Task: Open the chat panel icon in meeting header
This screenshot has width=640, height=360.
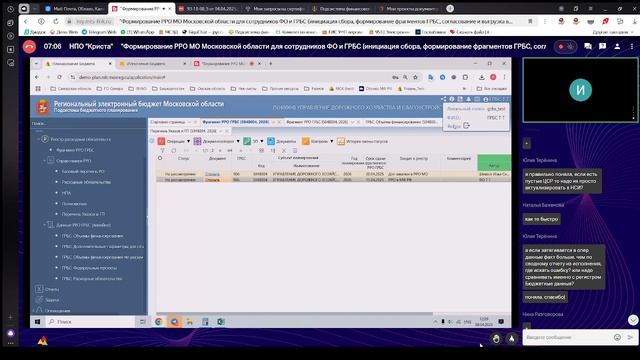Action: tap(588, 47)
